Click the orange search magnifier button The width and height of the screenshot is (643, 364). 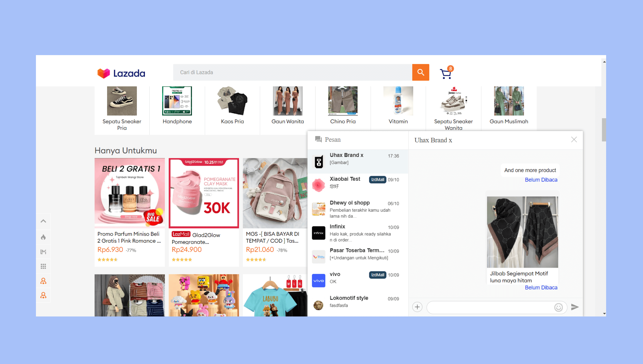coord(421,72)
